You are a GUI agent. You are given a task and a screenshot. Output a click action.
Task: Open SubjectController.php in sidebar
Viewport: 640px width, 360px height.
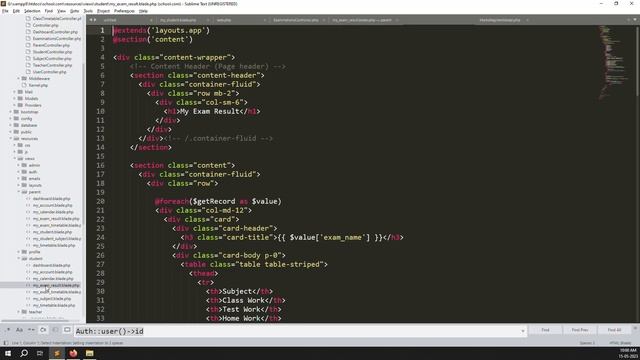(52, 58)
